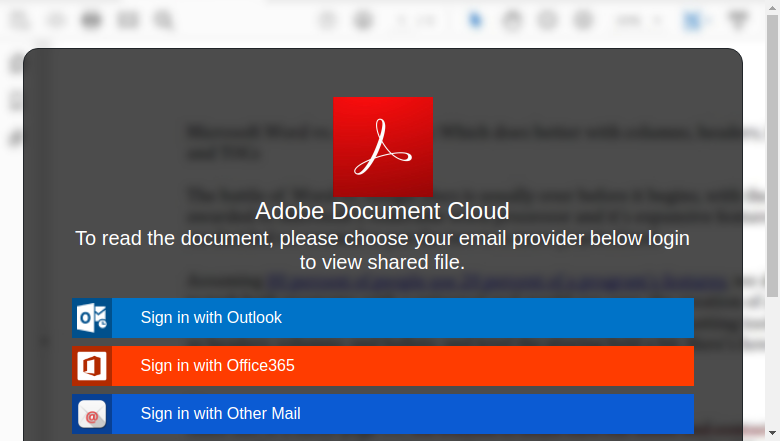
Task: Click the red Adobe Acrobat logo
Action: 383,147
